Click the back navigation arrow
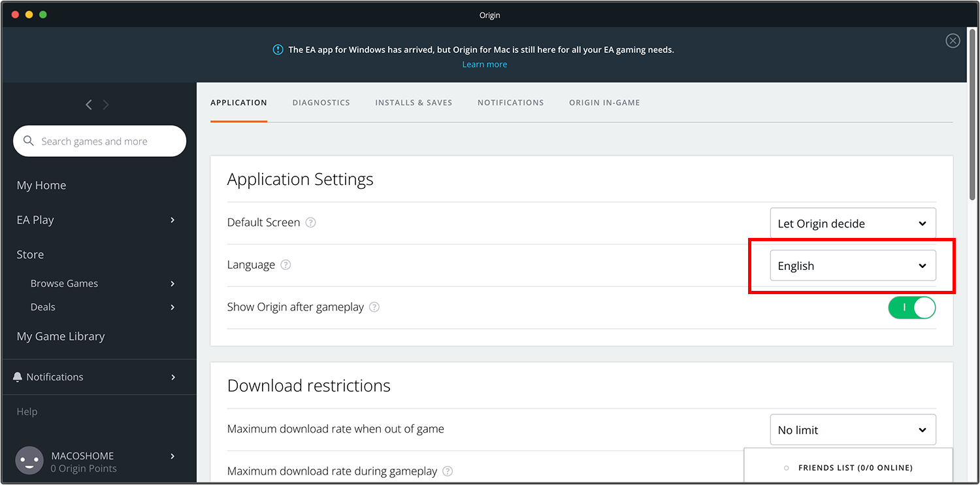 coord(89,105)
